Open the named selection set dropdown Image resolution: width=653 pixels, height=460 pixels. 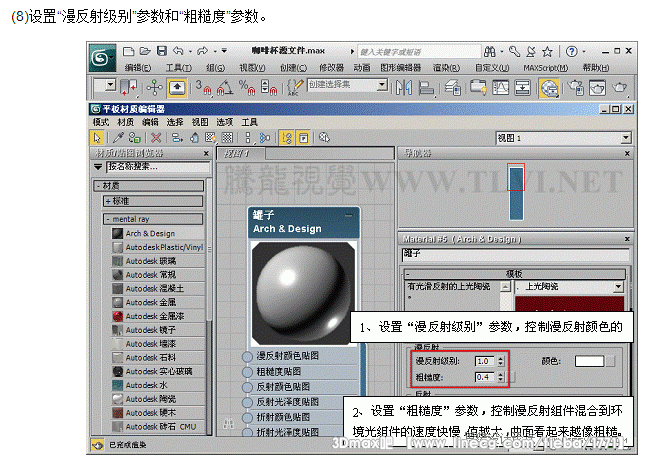click(382, 85)
